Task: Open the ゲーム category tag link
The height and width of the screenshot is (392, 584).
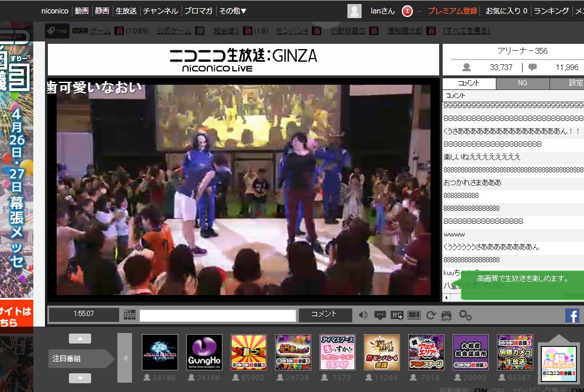Action: pos(100,31)
